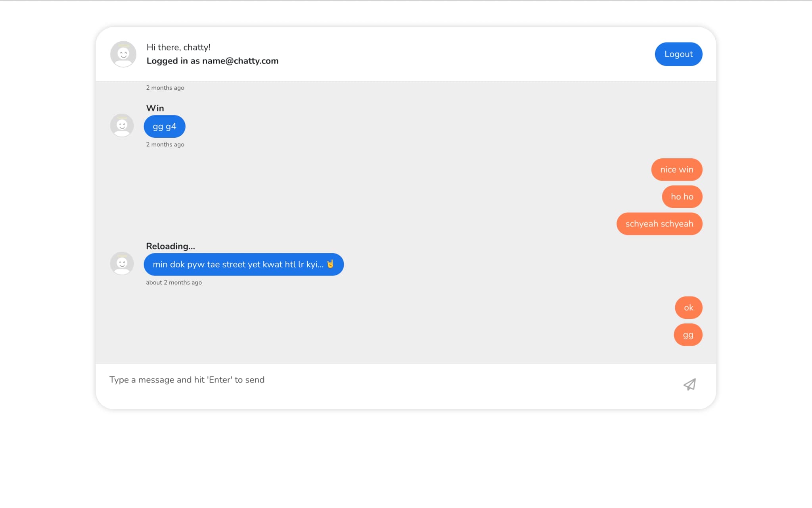Select the 'gg g4' message bubble

click(165, 127)
